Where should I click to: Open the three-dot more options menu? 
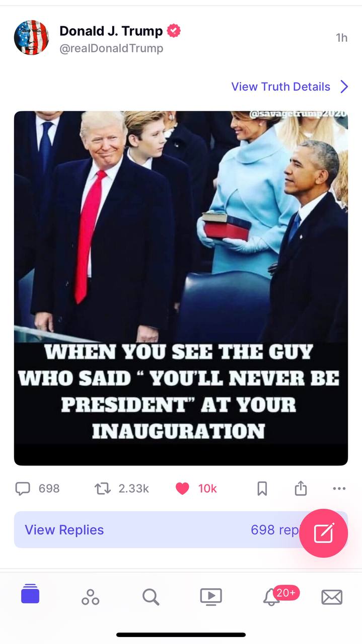point(339,489)
